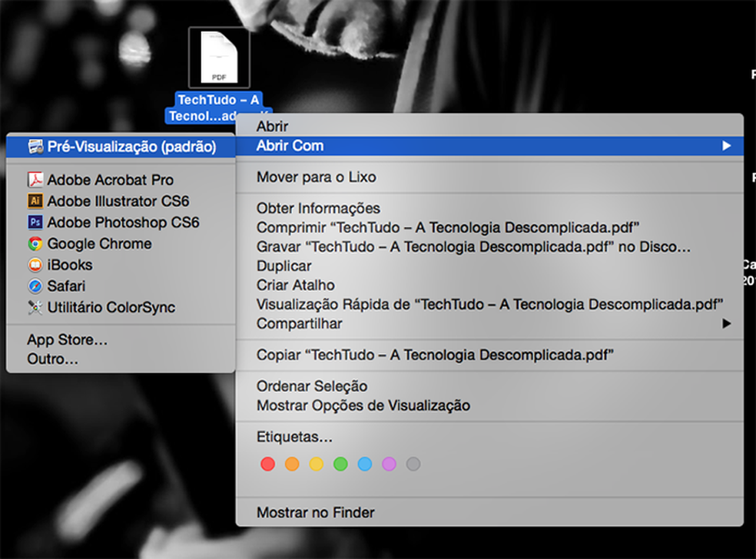Click the TechTudo PDF file icon
This screenshot has width=756, height=559.
pyautogui.click(x=219, y=56)
